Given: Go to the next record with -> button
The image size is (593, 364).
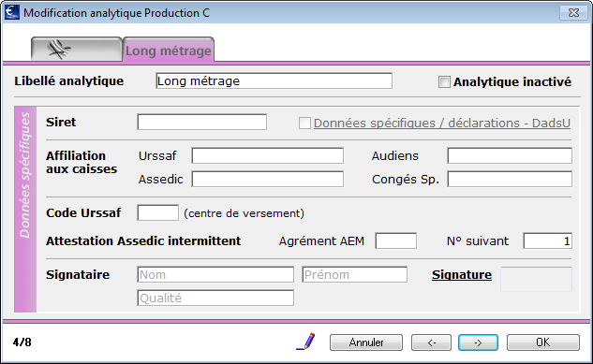Looking at the screenshot, I should click(x=478, y=342).
